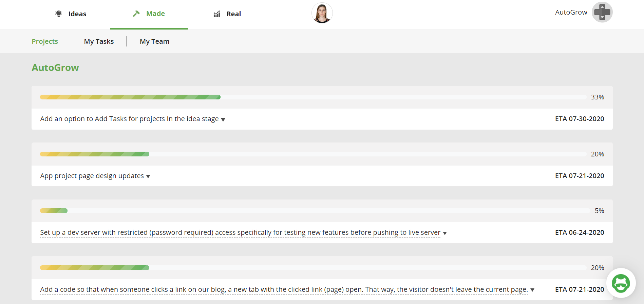The width and height of the screenshot is (644, 304).
Task: Click the 'ETA 06-24-2020' date
Action: tap(580, 232)
